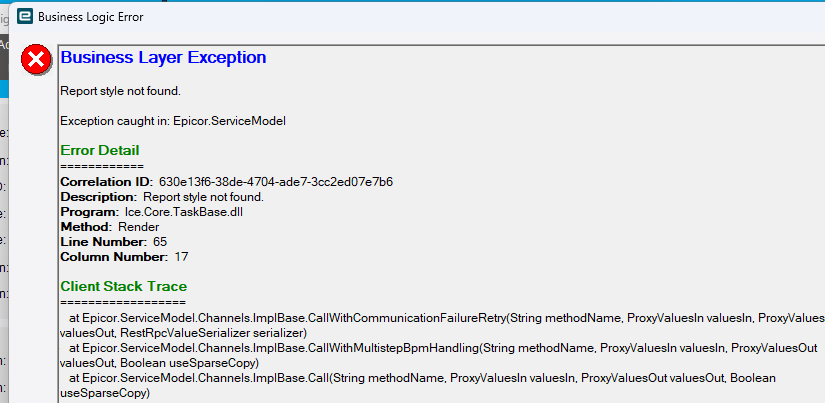Viewport: 825px width, 403px height.
Task: Click the top "Report style not found." message
Action: click(120, 91)
